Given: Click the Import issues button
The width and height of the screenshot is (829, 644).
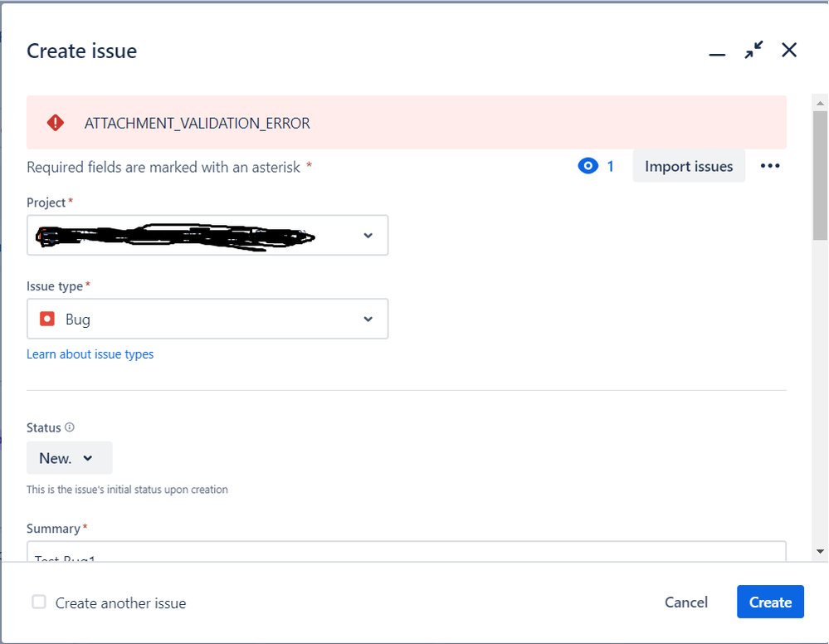Looking at the screenshot, I should point(689,166).
